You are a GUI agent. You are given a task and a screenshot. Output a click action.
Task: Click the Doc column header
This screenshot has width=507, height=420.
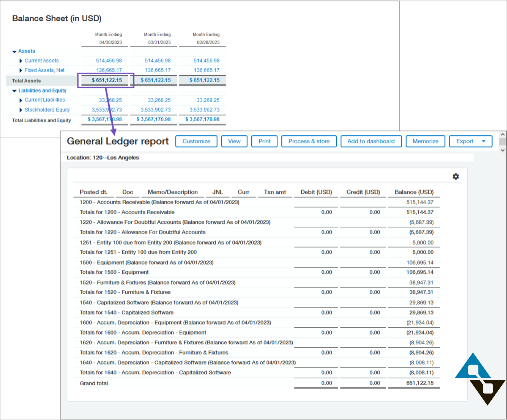128,192
